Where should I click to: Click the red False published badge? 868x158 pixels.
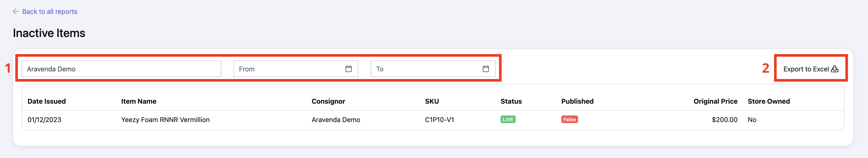point(570,119)
